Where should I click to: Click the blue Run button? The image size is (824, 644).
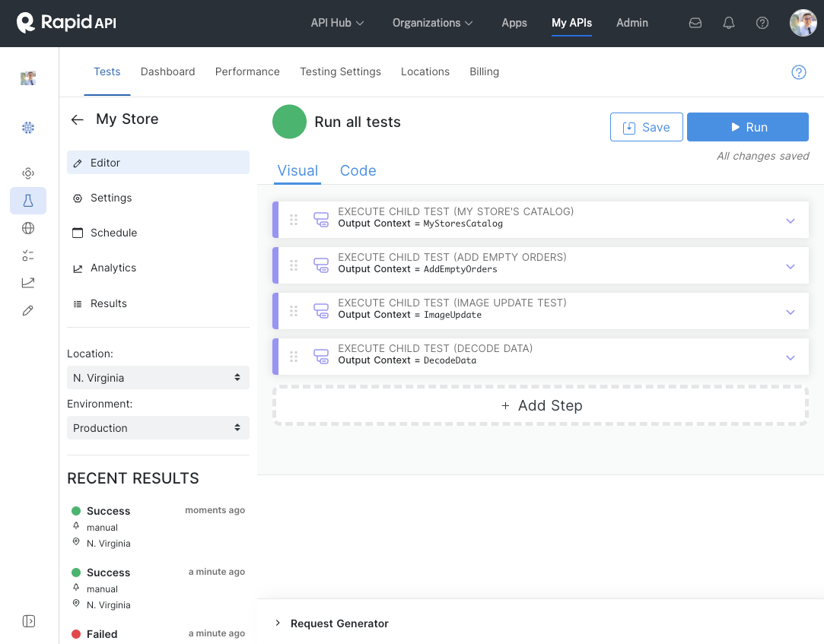[748, 127]
